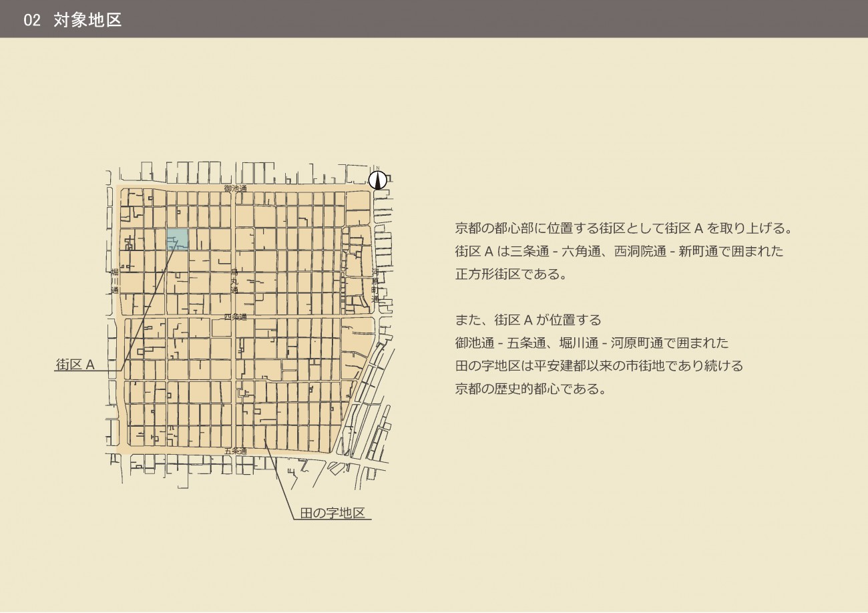Image resolution: width=868 pixels, height=613 pixels.
Task: Click the 街区 A callout label
Action: (x=75, y=365)
